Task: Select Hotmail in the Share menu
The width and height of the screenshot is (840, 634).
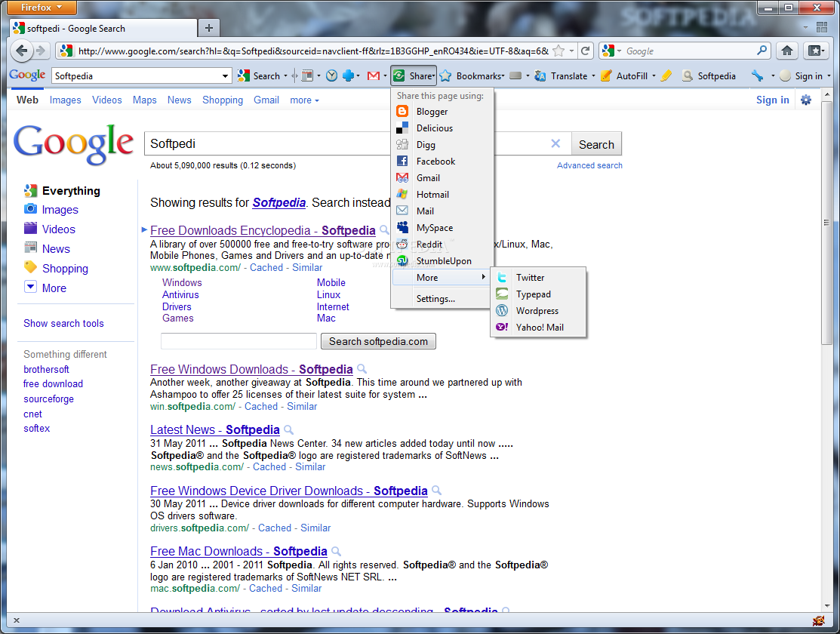Action: [x=442, y=195]
